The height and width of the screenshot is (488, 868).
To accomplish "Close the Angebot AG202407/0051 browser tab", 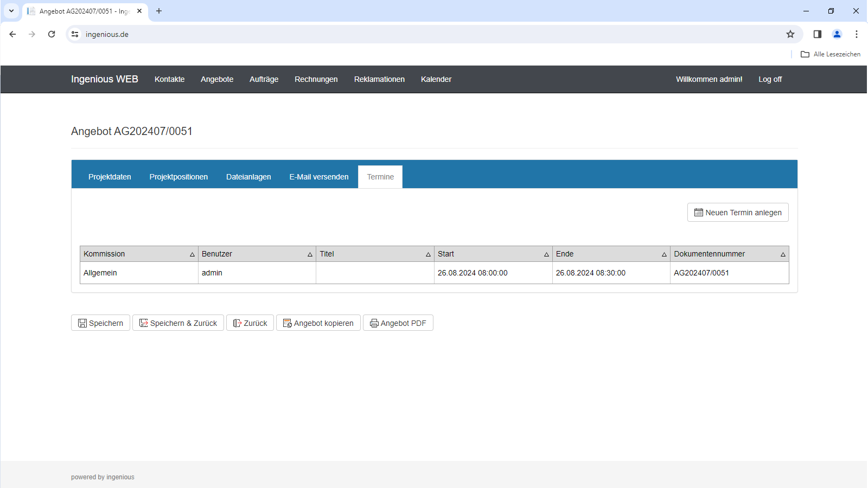I will pyautogui.click(x=139, y=11).
